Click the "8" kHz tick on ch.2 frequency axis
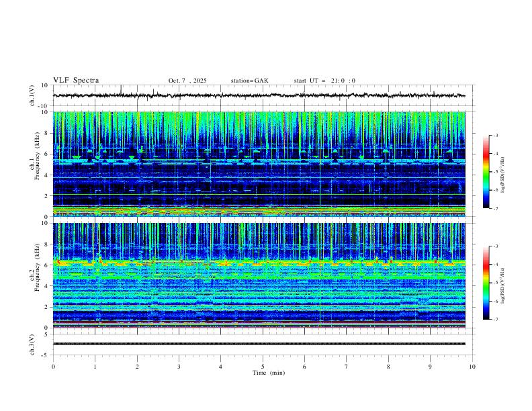Screen dimensions: 532x411 tap(46, 244)
